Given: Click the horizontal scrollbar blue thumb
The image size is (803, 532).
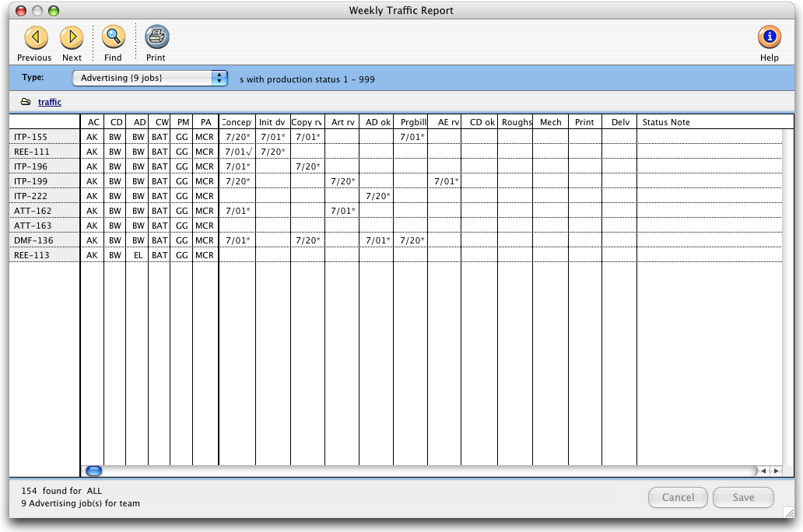Looking at the screenshot, I should pos(94,471).
